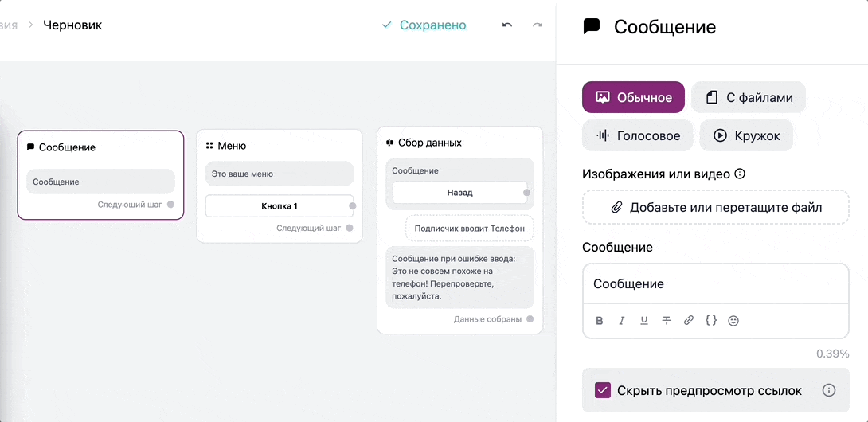
Task: Open the emoji picker smiley icon
Action: (x=733, y=320)
